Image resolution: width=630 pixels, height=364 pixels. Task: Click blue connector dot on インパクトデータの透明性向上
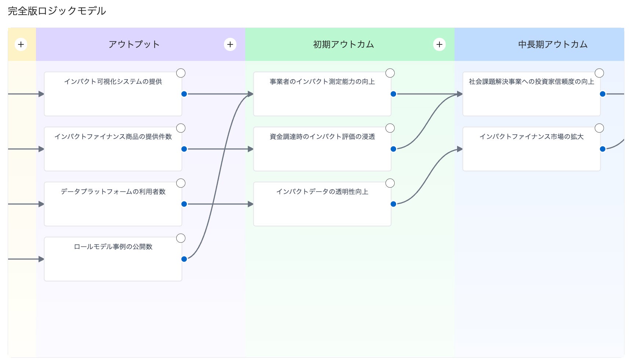(x=394, y=204)
